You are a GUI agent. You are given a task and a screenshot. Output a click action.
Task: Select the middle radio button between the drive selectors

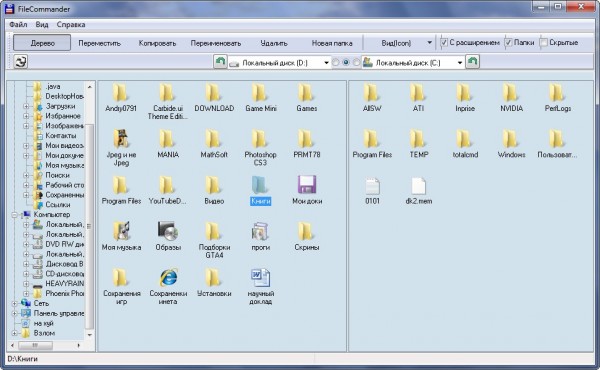[346, 62]
